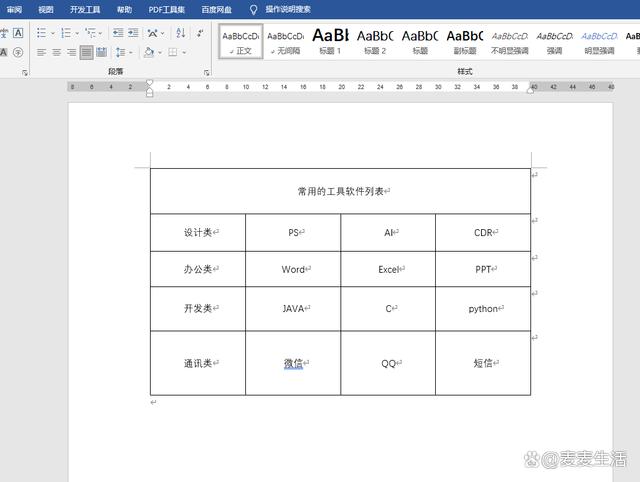
Task: Open font settings dialog launcher
Action: click(25, 73)
